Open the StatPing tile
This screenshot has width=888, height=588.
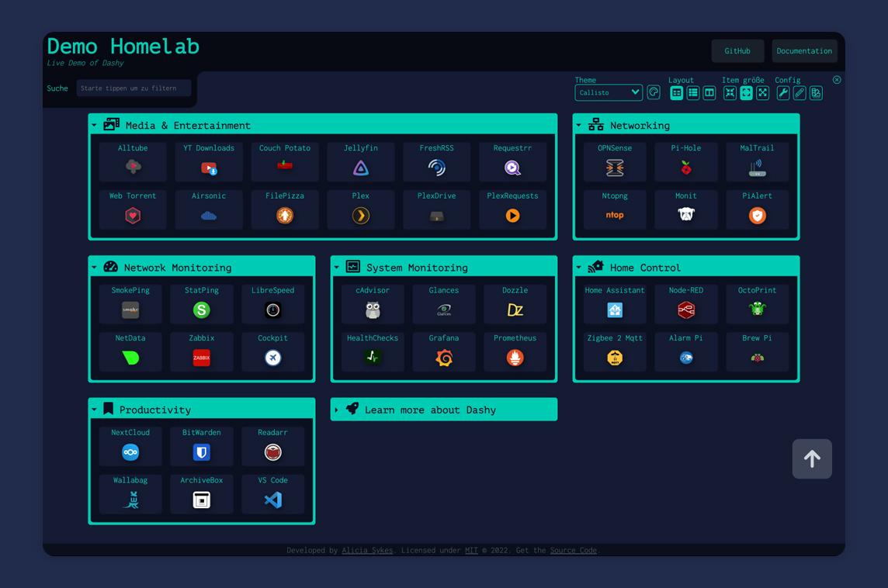pos(202,303)
